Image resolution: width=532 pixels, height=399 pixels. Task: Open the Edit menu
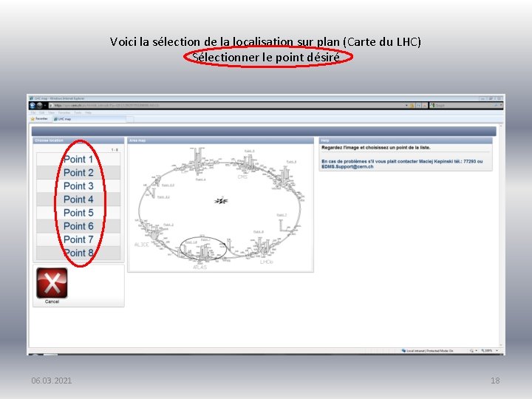coord(41,112)
